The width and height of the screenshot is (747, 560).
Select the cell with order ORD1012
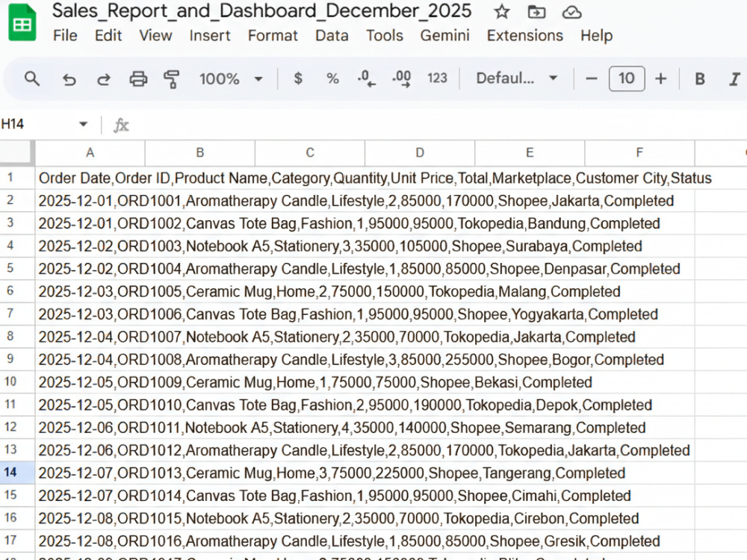click(x=90, y=450)
